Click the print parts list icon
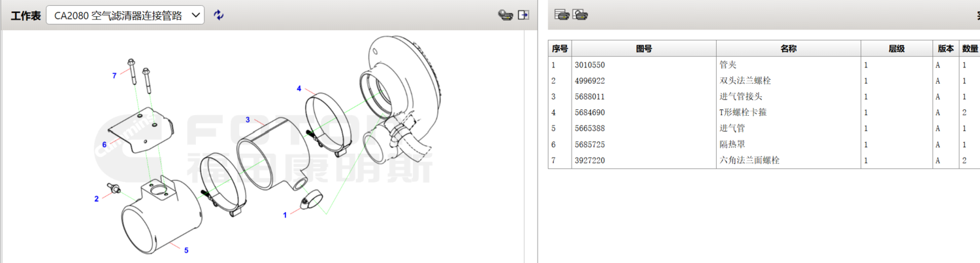The width and height of the screenshot is (980, 263). (x=561, y=14)
